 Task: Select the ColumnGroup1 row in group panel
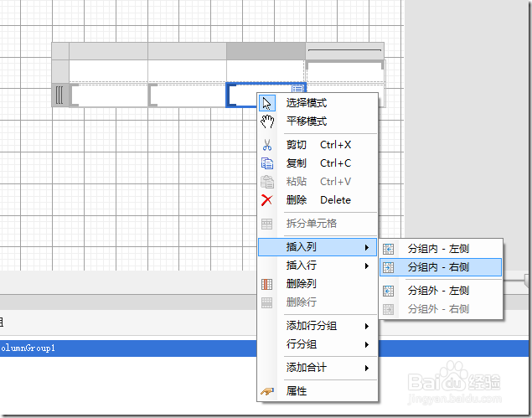point(128,348)
